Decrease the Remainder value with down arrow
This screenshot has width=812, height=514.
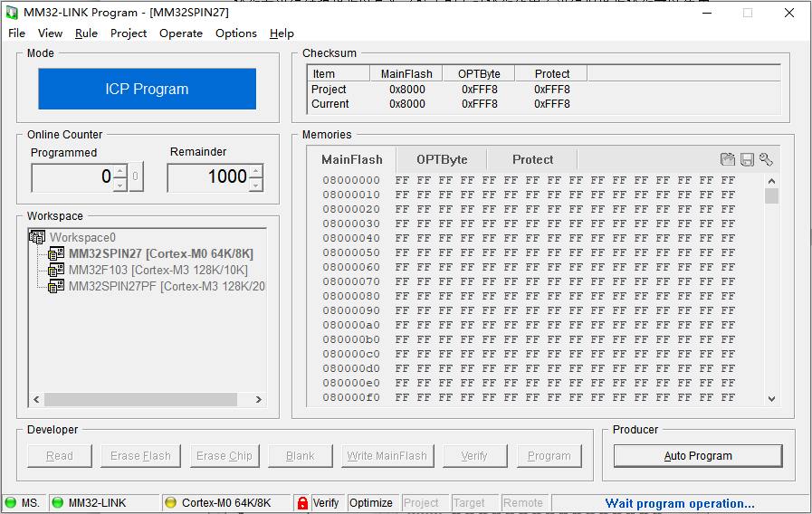pyautogui.click(x=256, y=185)
